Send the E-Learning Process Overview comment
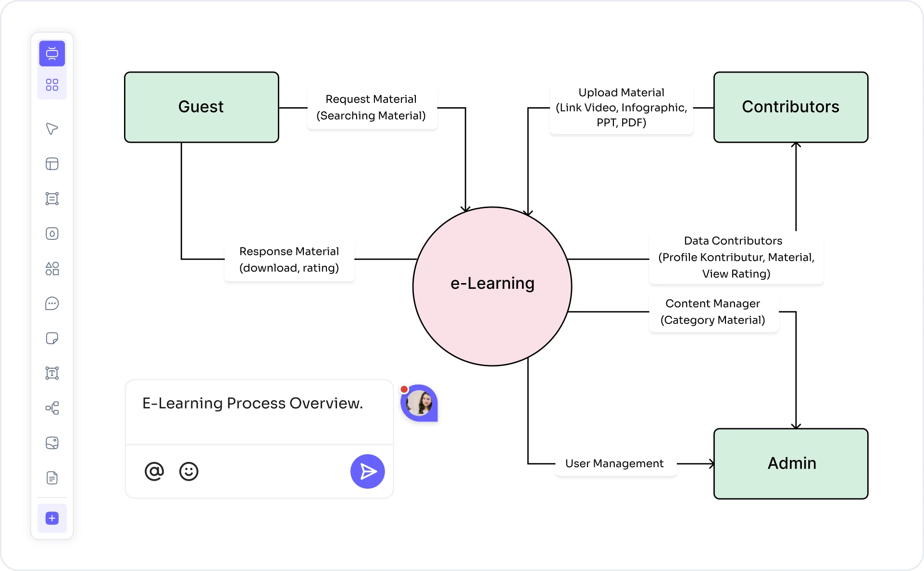This screenshot has height=571, width=924. 367,472
